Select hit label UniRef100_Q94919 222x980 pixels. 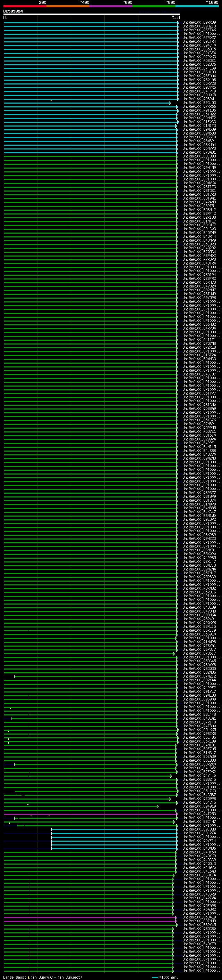tap(199, 807)
